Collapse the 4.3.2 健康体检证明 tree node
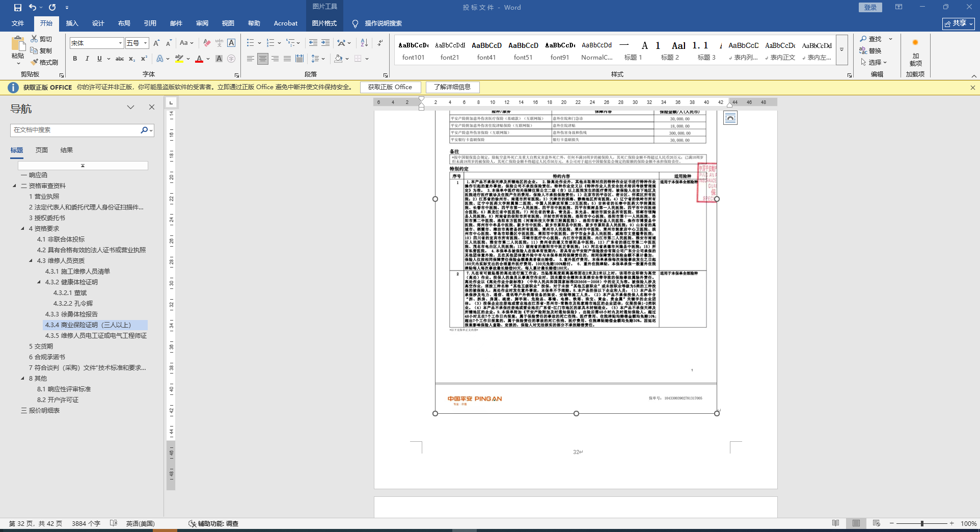 39,282
